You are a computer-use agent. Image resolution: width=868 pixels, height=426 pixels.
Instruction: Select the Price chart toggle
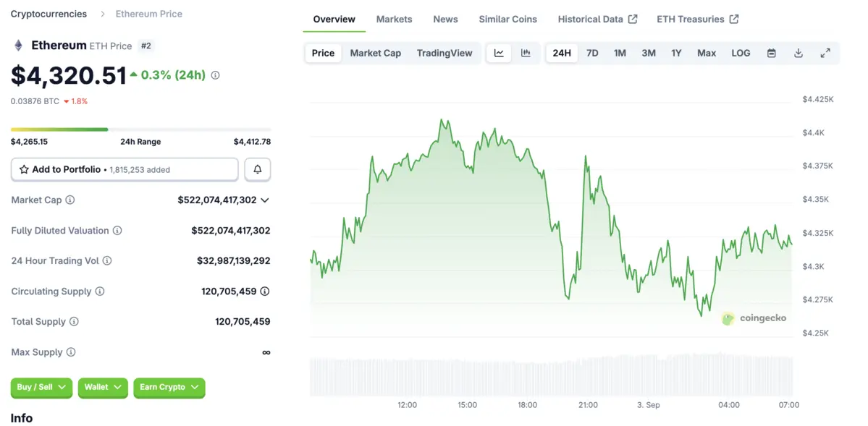coord(323,53)
